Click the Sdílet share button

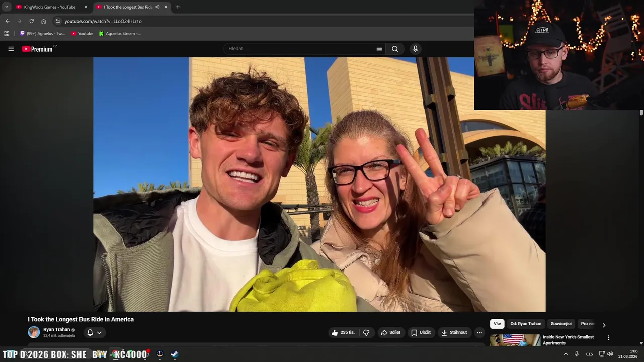click(x=390, y=332)
